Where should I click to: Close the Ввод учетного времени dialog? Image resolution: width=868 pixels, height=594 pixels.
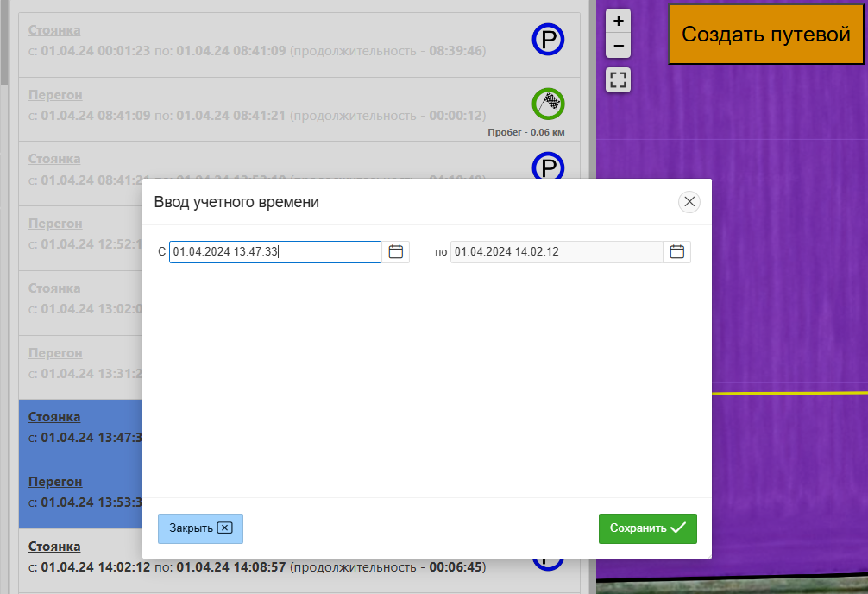pyautogui.click(x=689, y=202)
